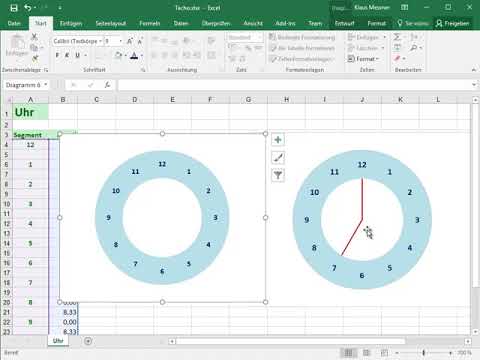Click the Save icon in title bar
The image size is (480, 360).
click(x=14, y=8)
